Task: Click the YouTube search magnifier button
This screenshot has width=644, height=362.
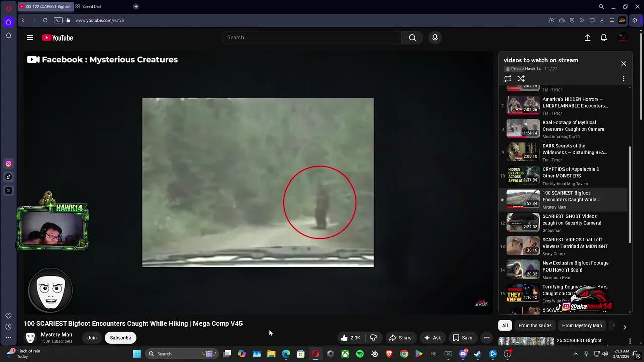Action: pyautogui.click(x=412, y=37)
